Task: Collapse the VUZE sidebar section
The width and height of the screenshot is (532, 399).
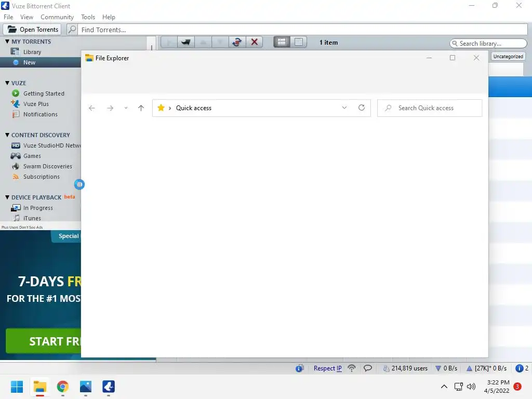Action: [7, 83]
